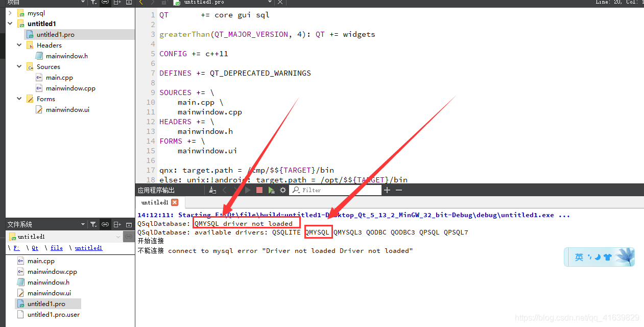Go back in editor navigation history
The image size is (644, 327).
[141, 3]
